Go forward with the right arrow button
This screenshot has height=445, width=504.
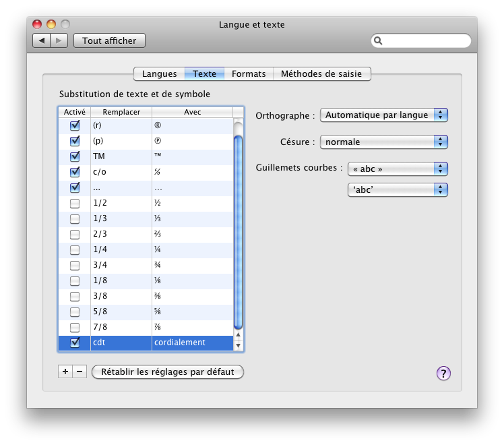point(59,40)
